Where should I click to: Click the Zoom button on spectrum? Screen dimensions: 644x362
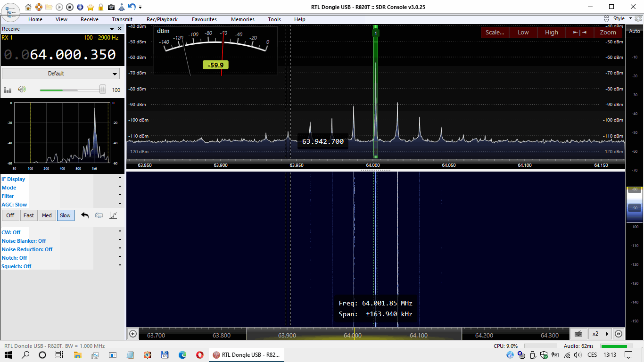pos(608,33)
